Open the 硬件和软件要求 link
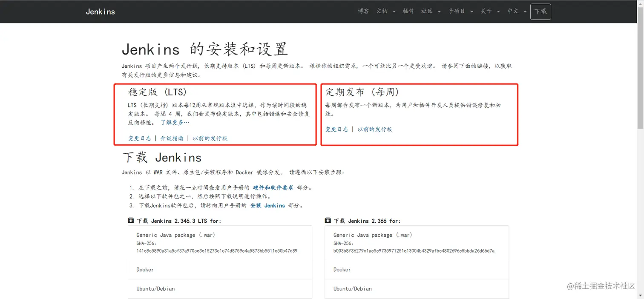The image size is (644, 299). point(273,188)
